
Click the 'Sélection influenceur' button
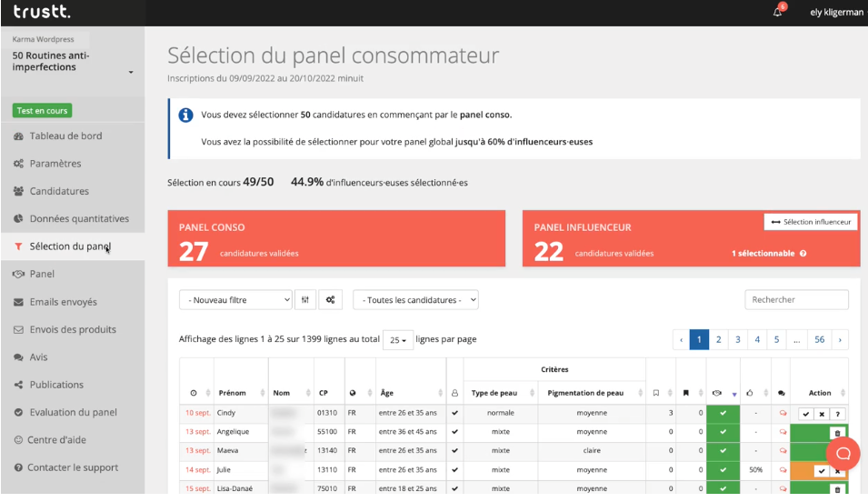(x=811, y=222)
